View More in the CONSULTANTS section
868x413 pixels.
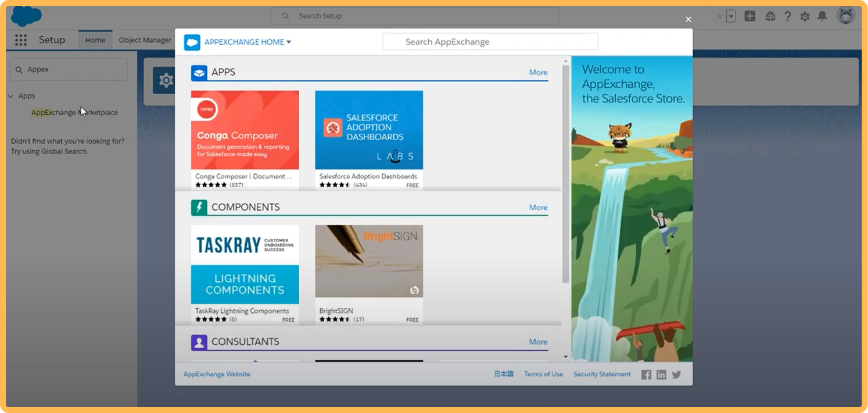coord(538,342)
